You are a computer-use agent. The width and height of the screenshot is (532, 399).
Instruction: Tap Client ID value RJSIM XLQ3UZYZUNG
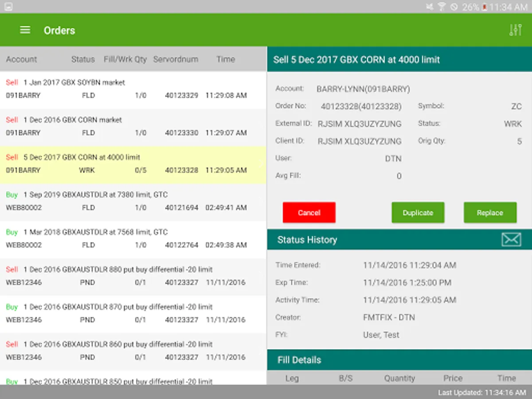[360, 141]
